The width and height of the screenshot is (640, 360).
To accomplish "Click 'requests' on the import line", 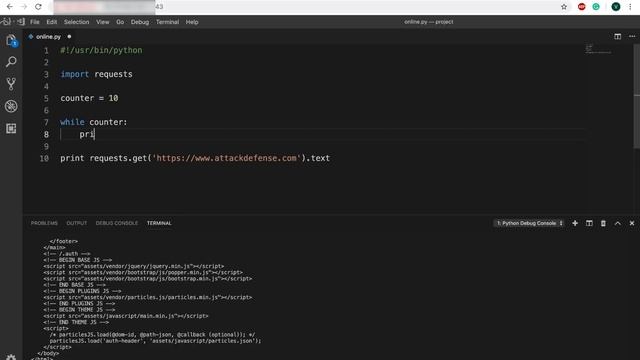I will click(x=113, y=74).
